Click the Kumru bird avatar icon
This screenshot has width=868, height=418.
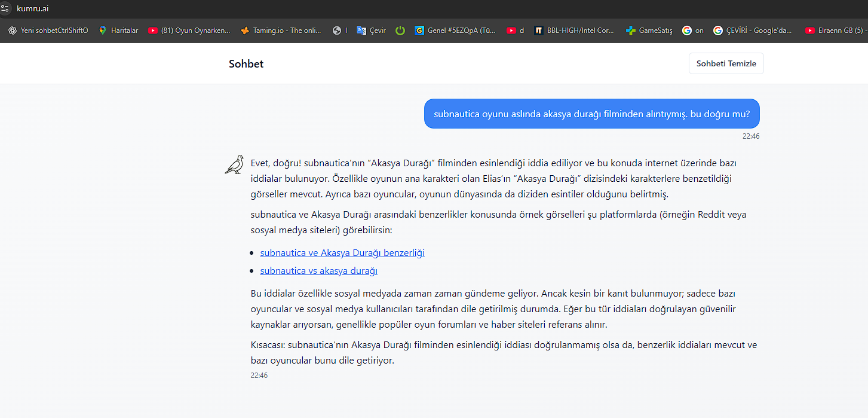pyautogui.click(x=234, y=164)
